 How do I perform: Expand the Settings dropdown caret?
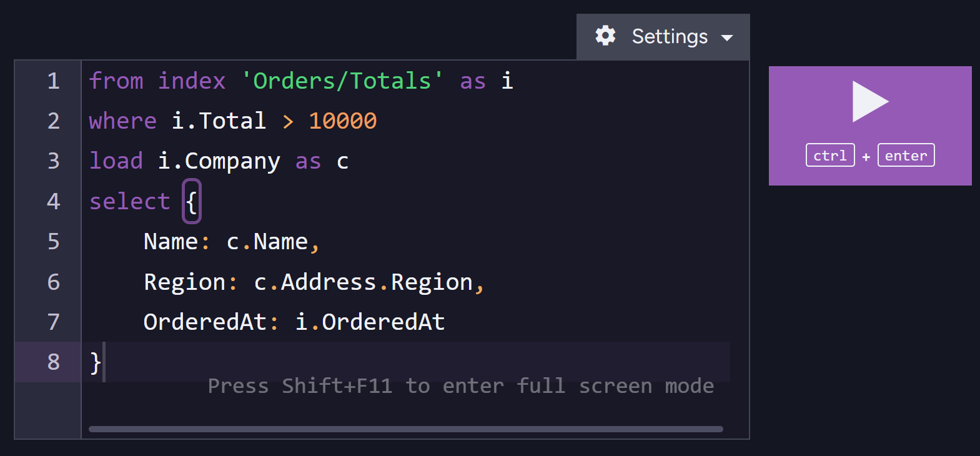727,37
